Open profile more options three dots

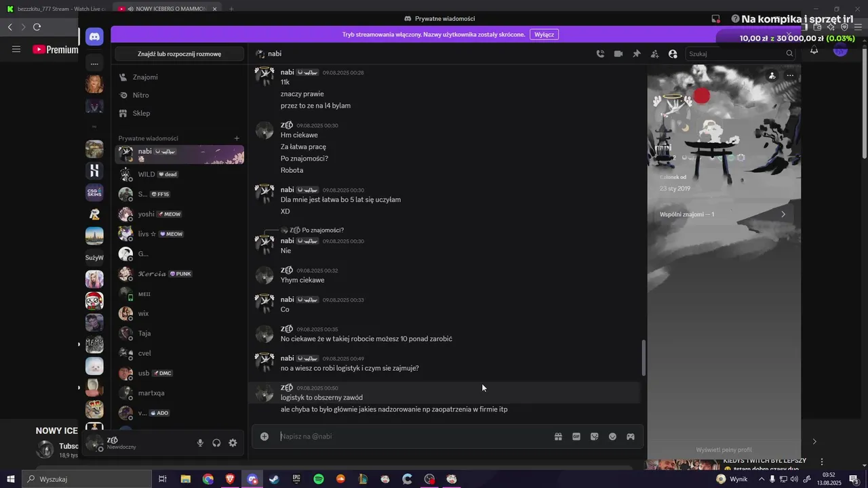(790, 76)
